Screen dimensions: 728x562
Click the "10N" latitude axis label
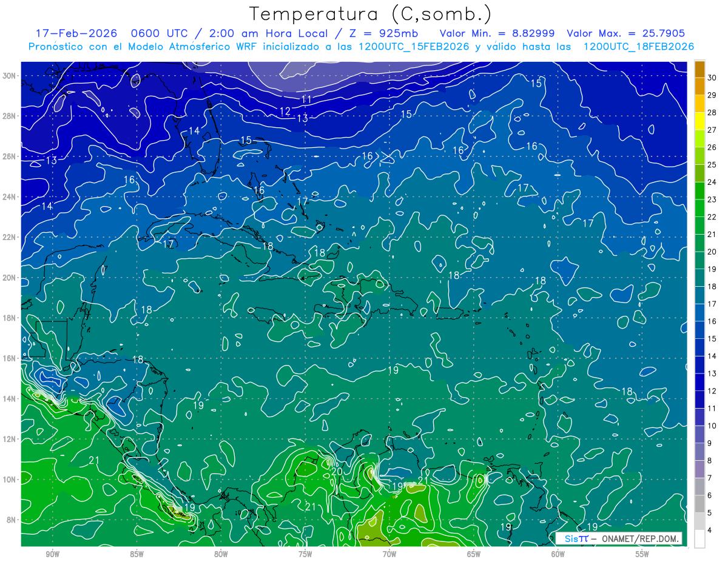click(10, 480)
